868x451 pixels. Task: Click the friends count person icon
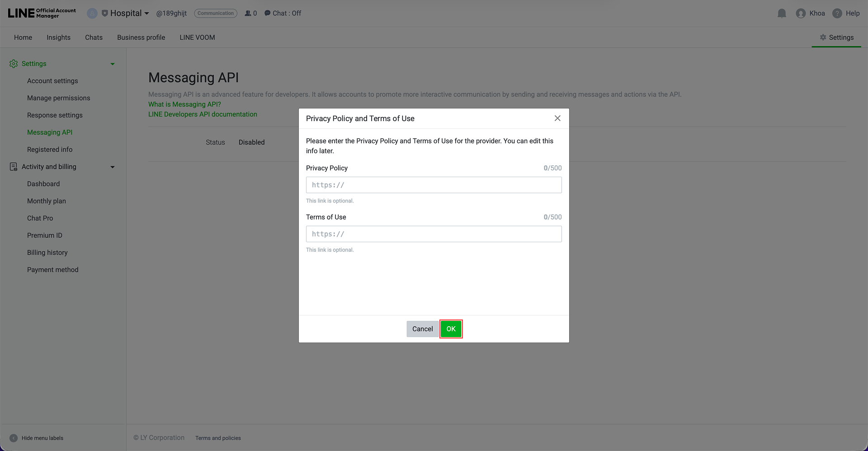tap(247, 13)
